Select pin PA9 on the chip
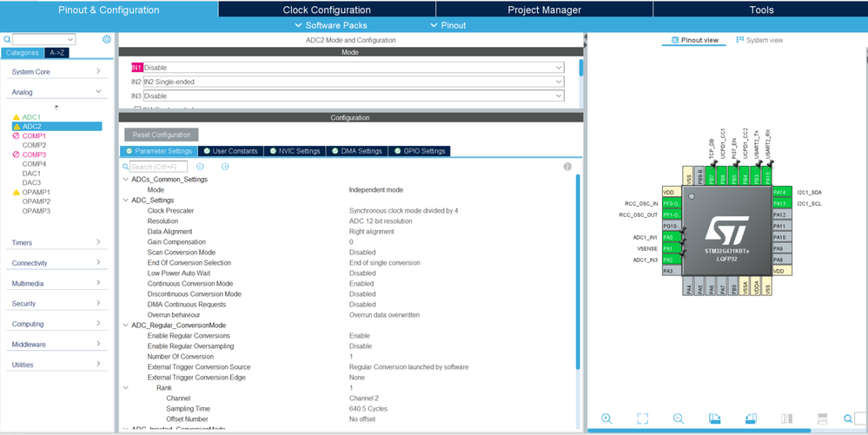Screen dimensions: 868x435 coord(782,248)
